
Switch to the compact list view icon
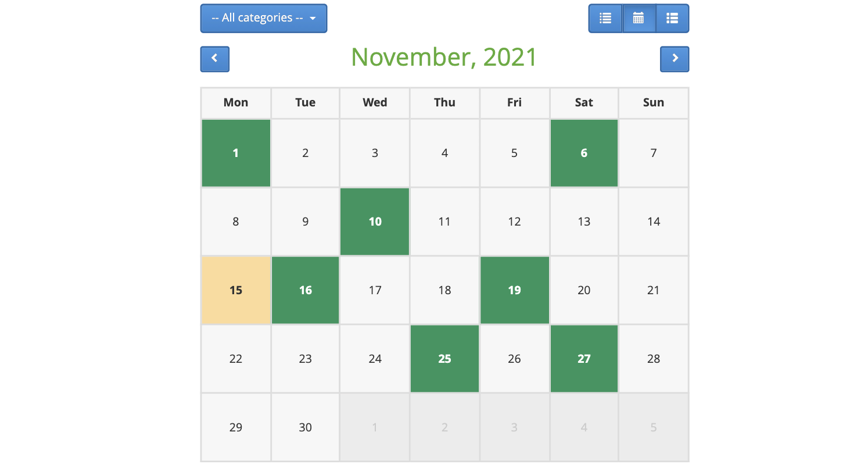[605, 19]
